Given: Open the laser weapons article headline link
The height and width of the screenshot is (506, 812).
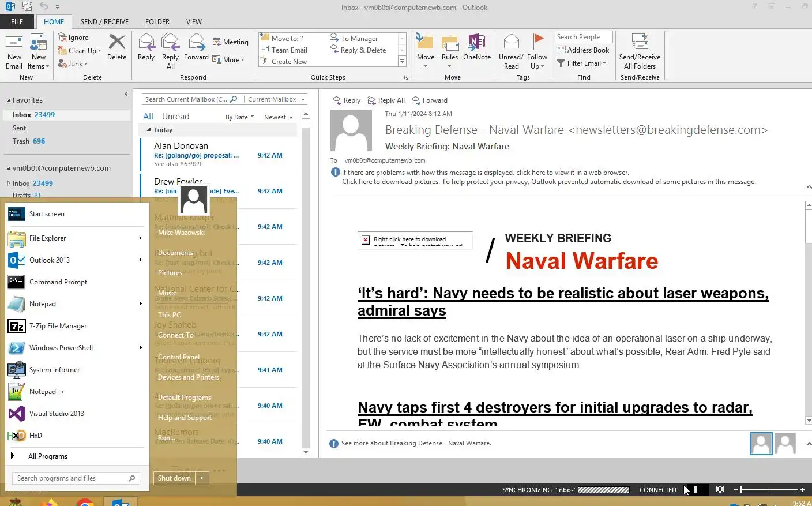Looking at the screenshot, I should (563, 302).
